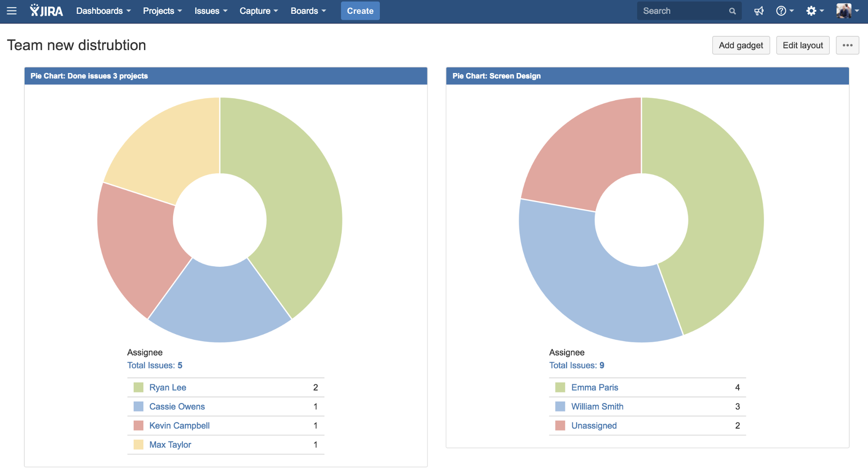
Task: Click the Ryan Lee green legend swatch
Action: coord(139,388)
